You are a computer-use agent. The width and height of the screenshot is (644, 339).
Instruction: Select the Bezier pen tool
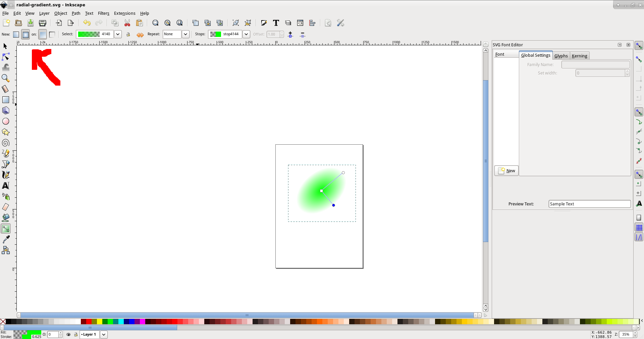(6, 164)
